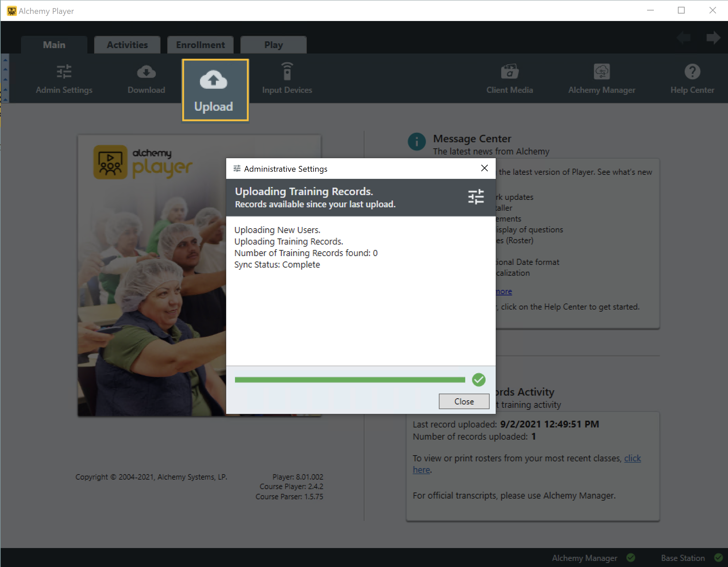Click the back arrow navigation icon
The height and width of the screenshot is (567, 728).
(684, 38)
